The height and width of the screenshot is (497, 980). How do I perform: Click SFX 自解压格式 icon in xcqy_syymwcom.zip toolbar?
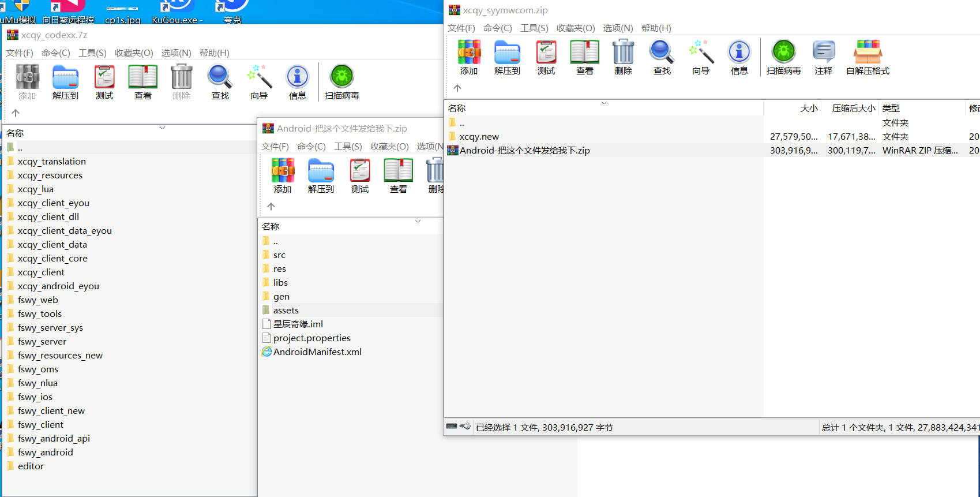click(868, 57)
